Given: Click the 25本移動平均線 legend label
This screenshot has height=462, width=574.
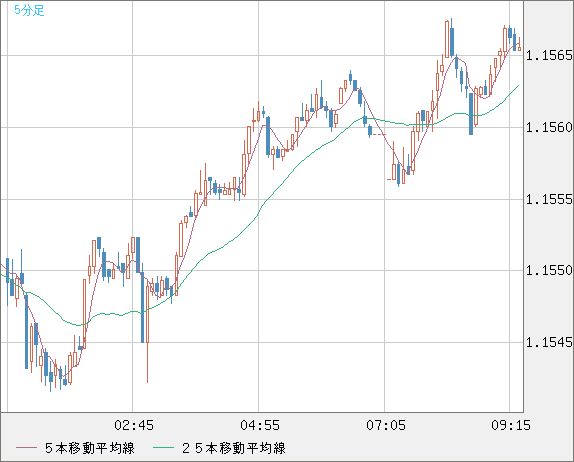Looking at the screenshot, I should tap(234, 448).
